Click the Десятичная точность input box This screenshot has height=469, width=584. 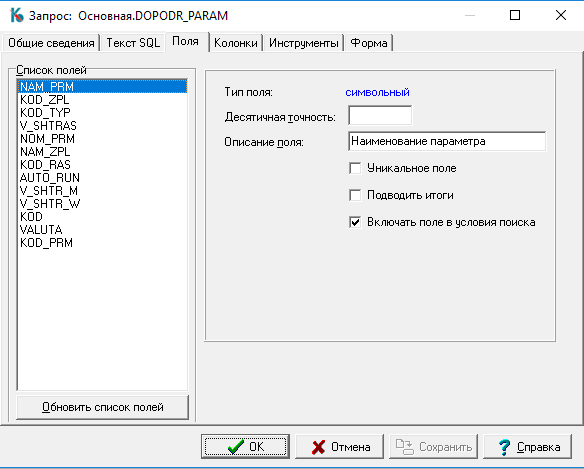[380, 115]
